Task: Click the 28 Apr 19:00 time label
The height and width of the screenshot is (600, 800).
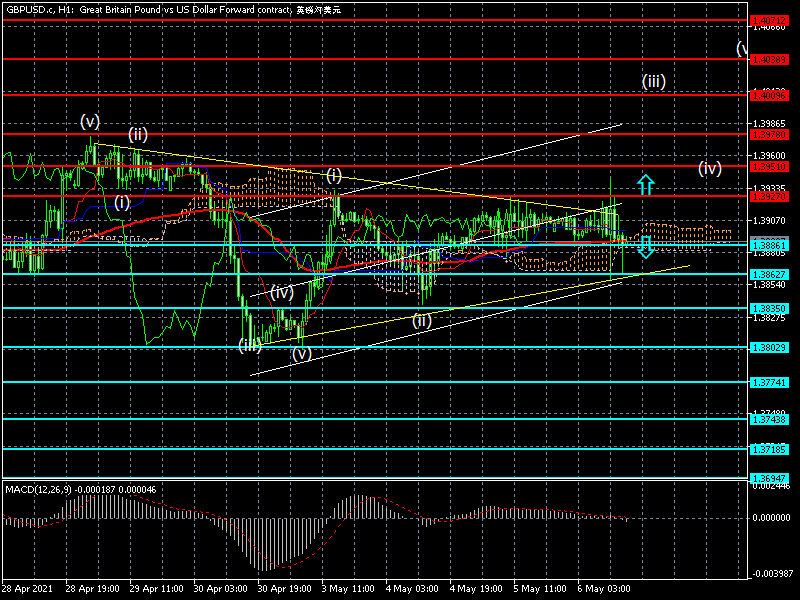Action: click(92, 589)
